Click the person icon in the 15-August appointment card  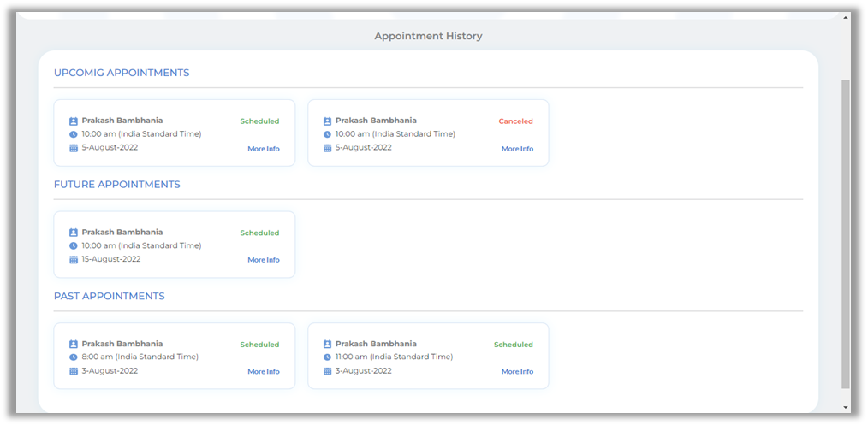point(74,233)
